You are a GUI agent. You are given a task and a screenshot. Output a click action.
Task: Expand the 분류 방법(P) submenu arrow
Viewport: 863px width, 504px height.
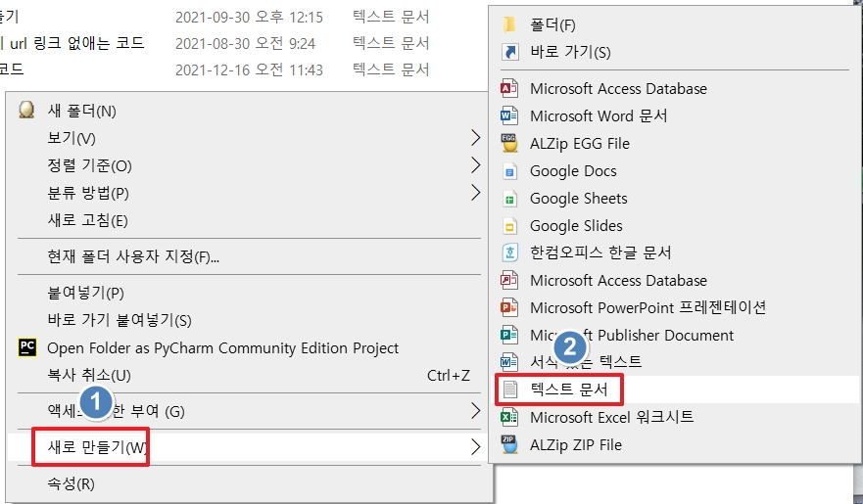[475, 193]
